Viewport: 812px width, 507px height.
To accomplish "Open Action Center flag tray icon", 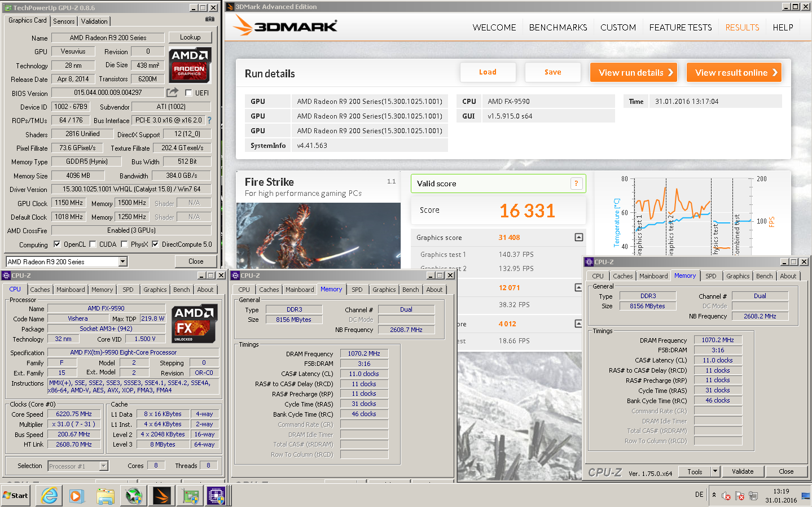I will [x=740, y=496].
